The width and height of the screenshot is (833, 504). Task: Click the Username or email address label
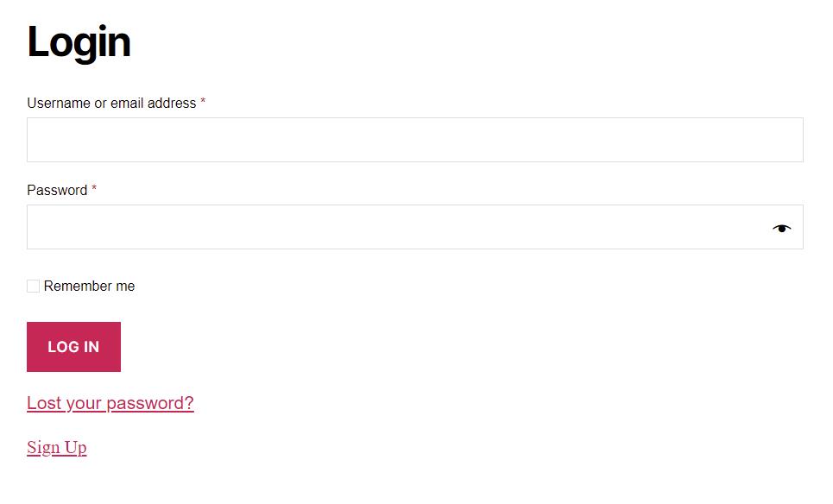(x=111, y=103)
